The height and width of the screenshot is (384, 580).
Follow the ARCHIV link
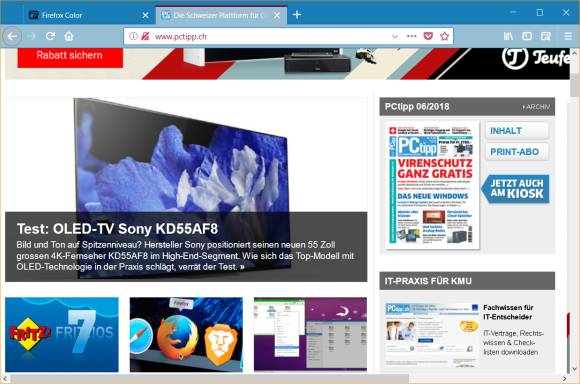(536, 107)
